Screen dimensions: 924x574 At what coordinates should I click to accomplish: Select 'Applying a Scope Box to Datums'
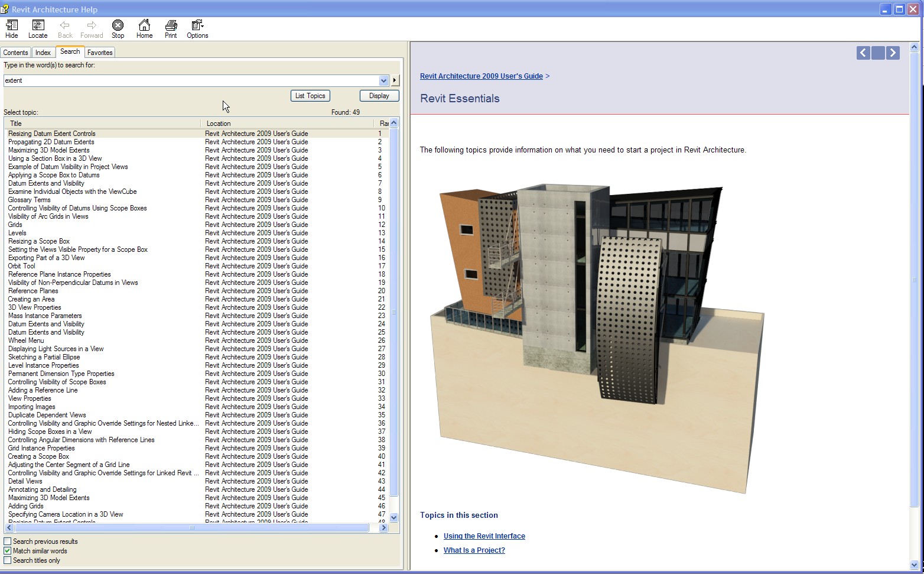pyautogui.click(x=197, y=175)
